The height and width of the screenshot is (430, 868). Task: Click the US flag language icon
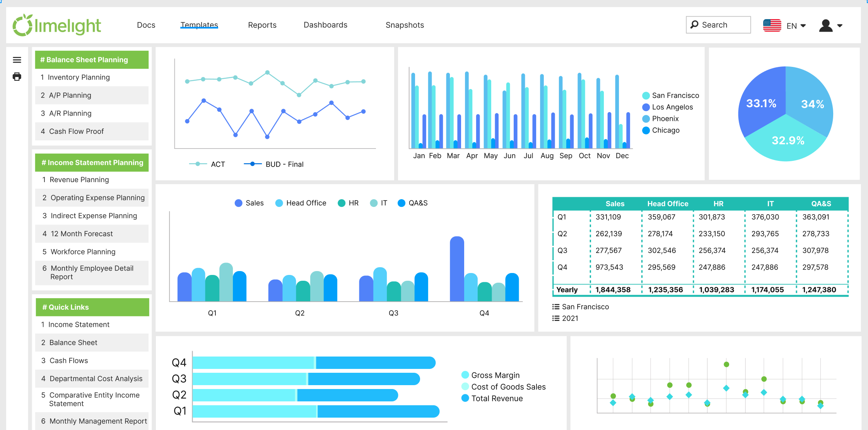pos(773,25)
